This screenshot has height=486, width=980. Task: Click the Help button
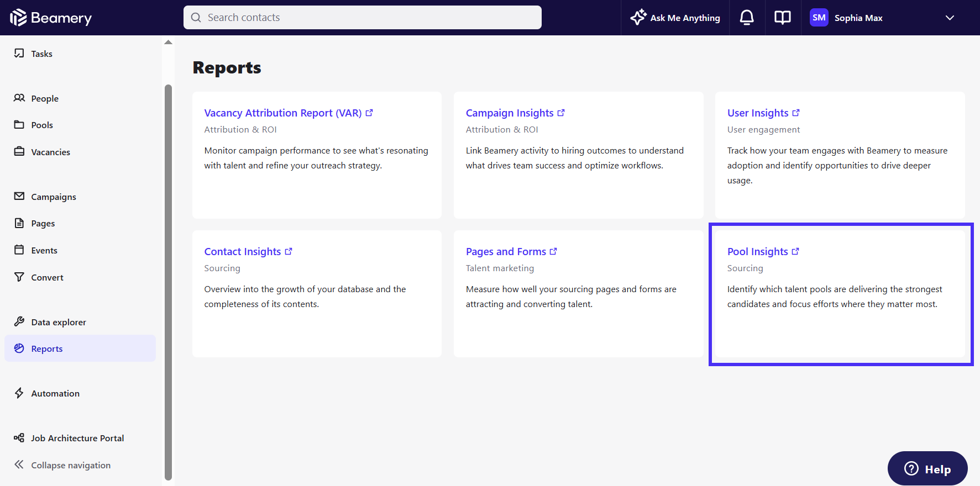tap(927, 468)
